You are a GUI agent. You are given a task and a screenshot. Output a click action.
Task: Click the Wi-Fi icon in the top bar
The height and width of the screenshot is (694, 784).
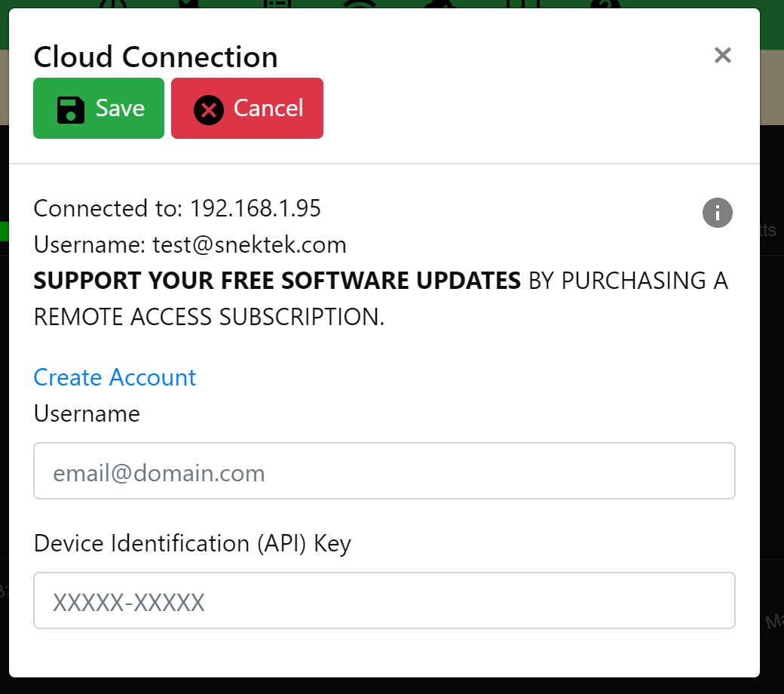(x=359, y=4)
